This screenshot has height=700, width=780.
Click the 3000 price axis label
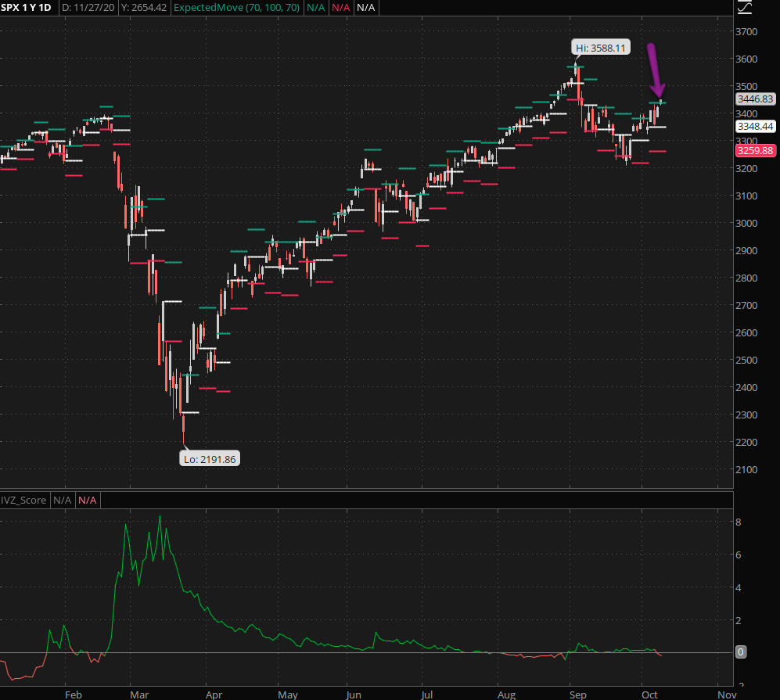pos(746,223)
